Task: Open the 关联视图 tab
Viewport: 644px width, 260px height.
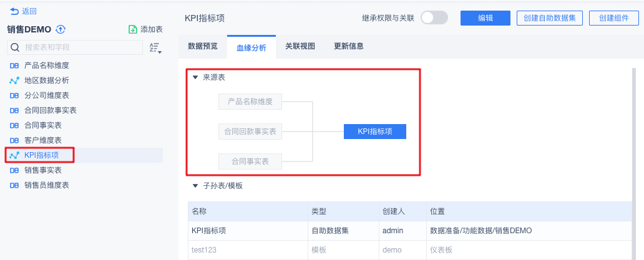Action: (300, 46)
